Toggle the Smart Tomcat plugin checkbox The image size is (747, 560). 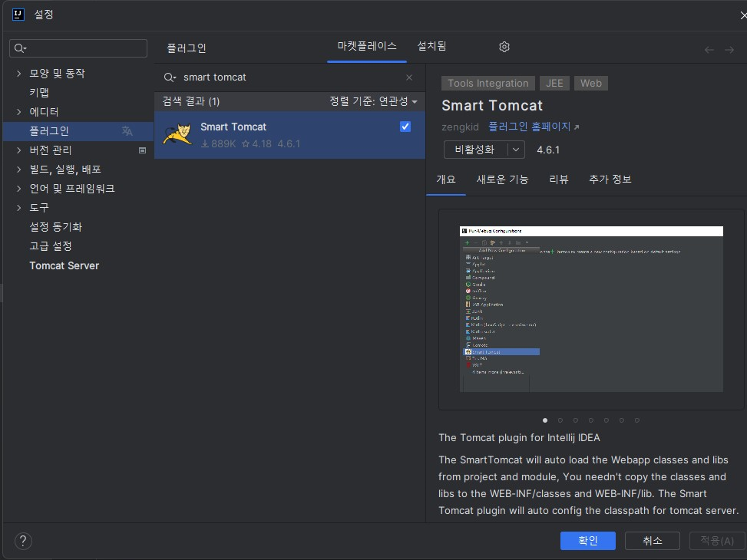point(405,127)
